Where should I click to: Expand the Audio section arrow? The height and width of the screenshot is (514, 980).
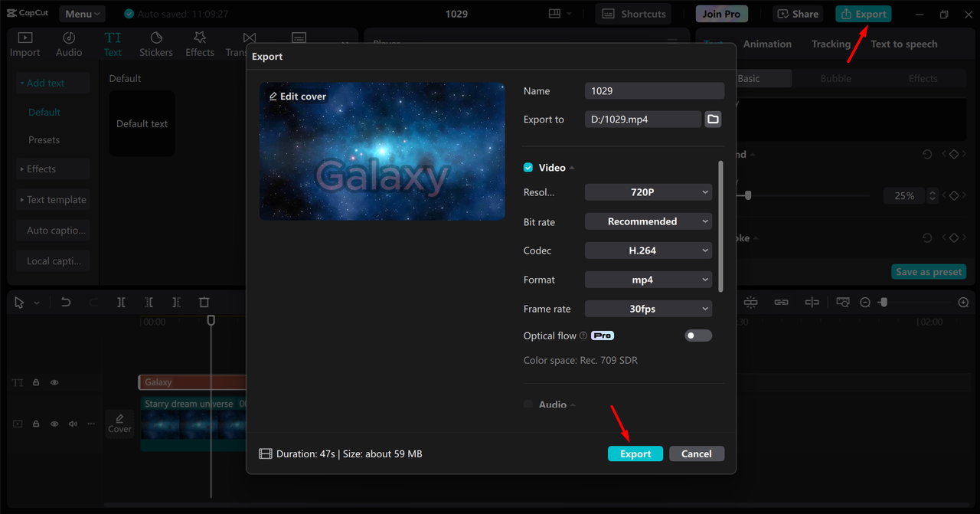pyautogui.click(x=573, y=404)
